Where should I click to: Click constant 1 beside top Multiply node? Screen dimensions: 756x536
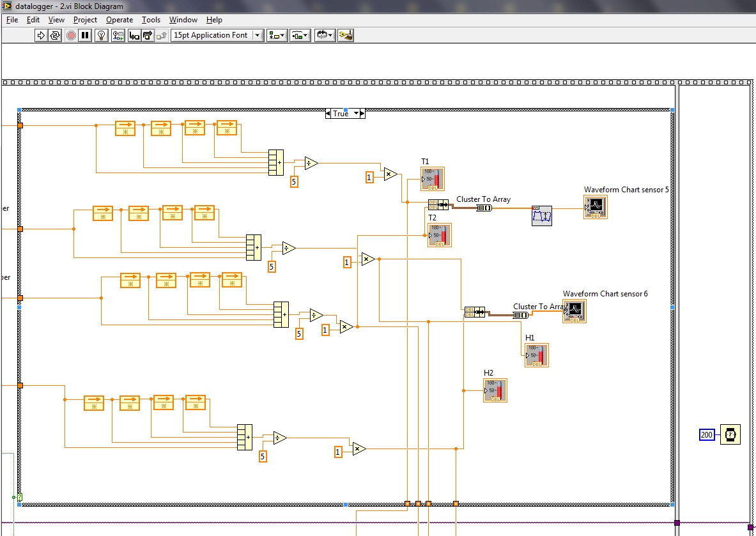(369, 178)
